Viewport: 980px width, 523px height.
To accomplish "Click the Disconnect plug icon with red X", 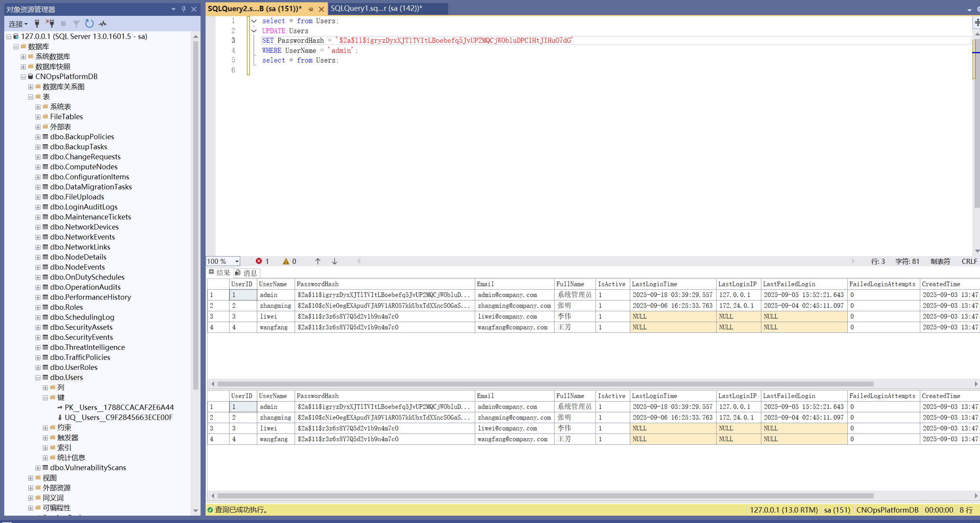I will click(50, 24).
